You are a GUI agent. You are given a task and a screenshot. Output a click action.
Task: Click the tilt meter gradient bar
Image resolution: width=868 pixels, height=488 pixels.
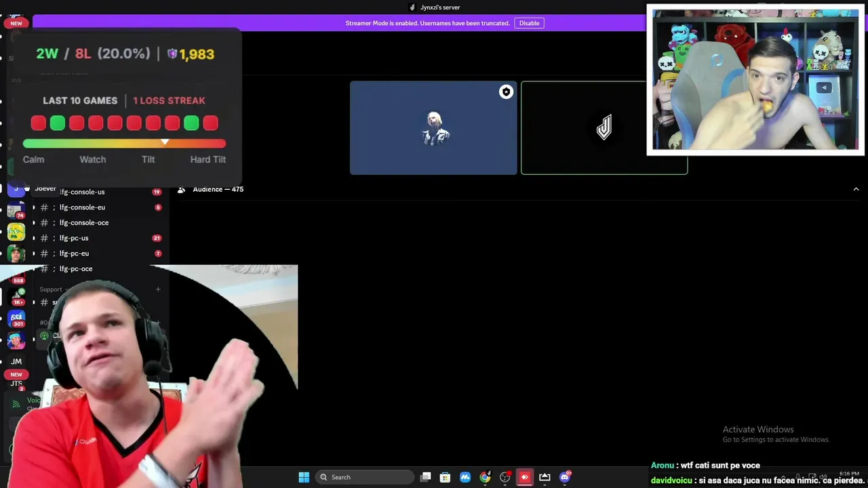[124, 143]
